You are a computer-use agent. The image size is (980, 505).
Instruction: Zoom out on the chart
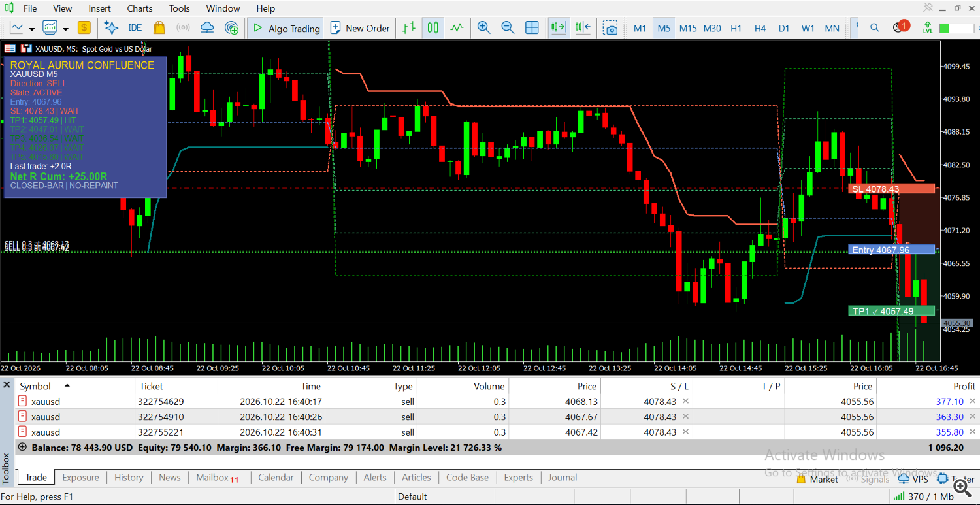pos(508,27)
